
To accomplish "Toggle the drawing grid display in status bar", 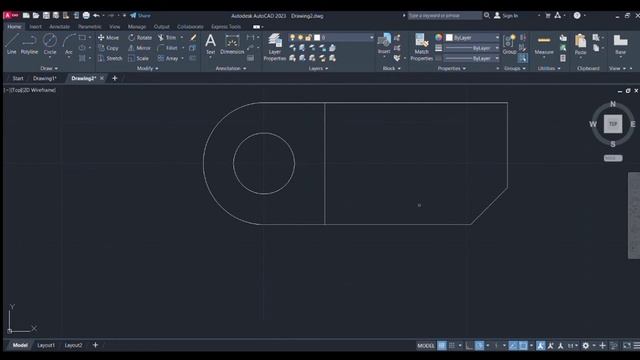I will pos(442,346).
